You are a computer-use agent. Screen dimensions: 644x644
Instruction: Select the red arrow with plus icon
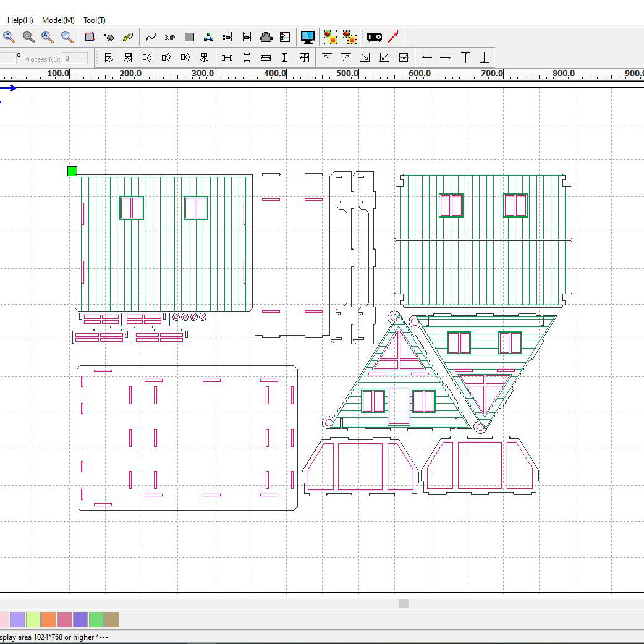click(394, 36)
